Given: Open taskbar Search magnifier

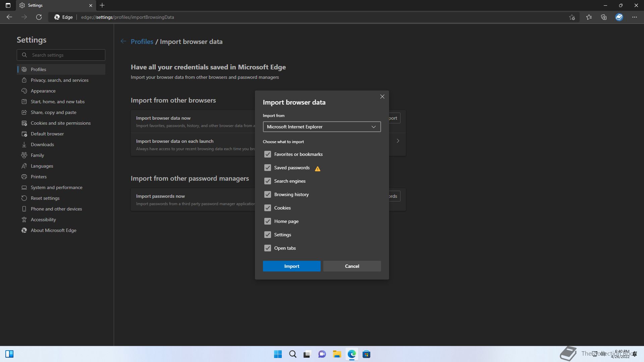Looking at the screenshot, I should click(293, 354).
